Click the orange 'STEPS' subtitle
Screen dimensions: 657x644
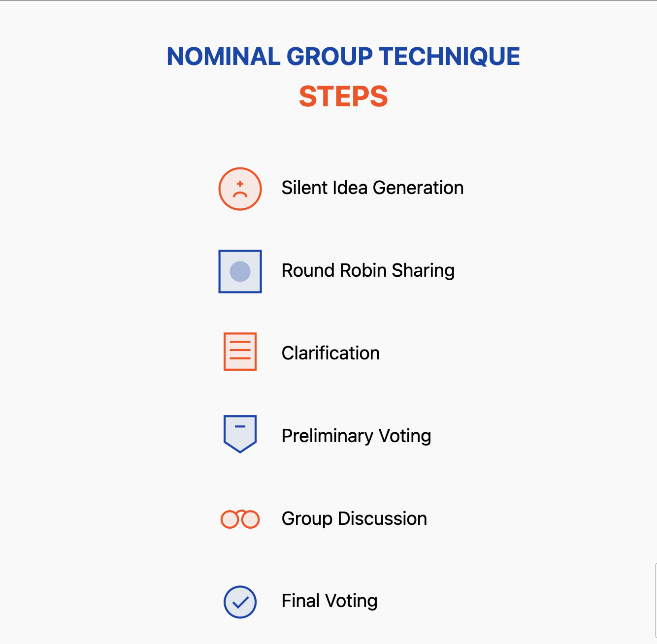343,96
